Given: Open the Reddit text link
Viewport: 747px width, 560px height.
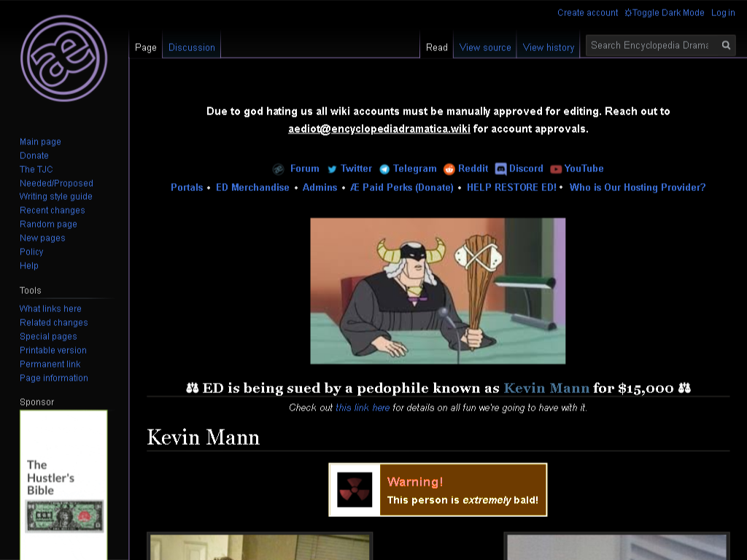Looking at the screenshot, I should pyautogui.click(x=473, y=168).
